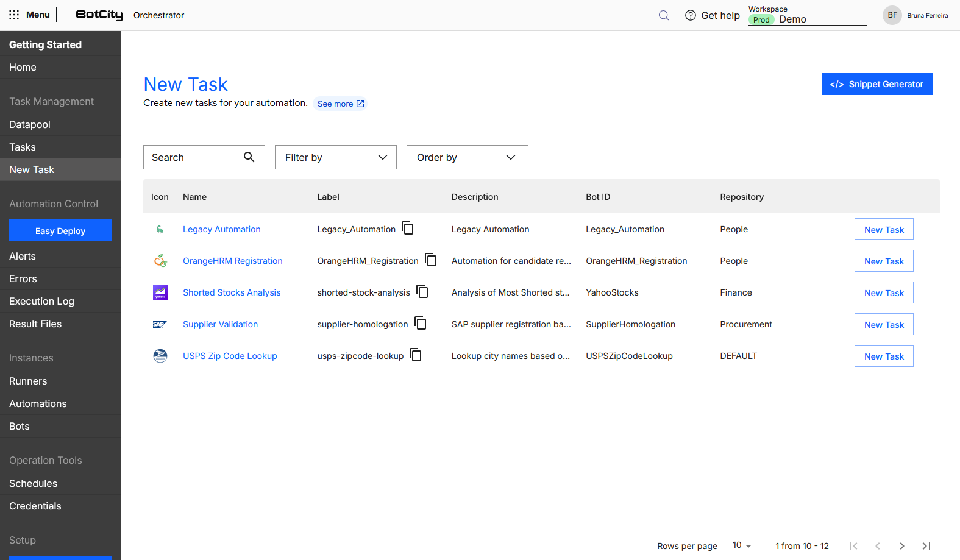Create New Task for Legacy Automation

(884, 229)
